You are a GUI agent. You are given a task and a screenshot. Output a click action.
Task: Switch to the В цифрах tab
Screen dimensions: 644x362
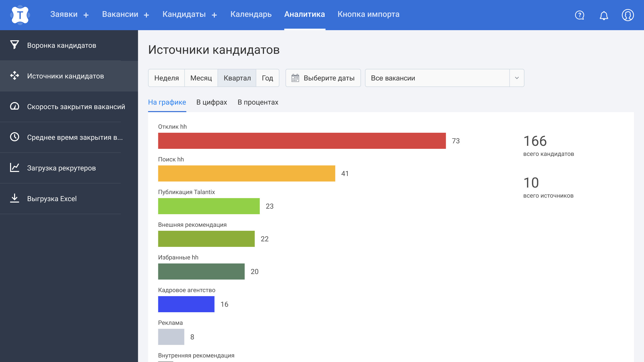pos(212,102)
